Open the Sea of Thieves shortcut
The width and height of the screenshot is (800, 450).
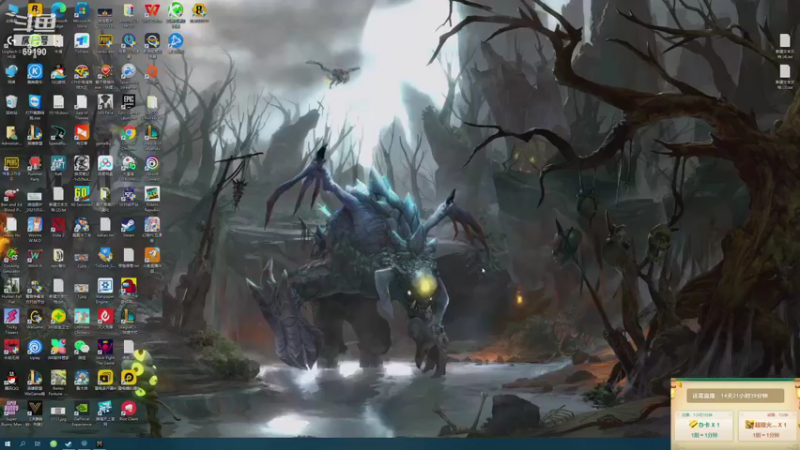click(x=82, y=102)
